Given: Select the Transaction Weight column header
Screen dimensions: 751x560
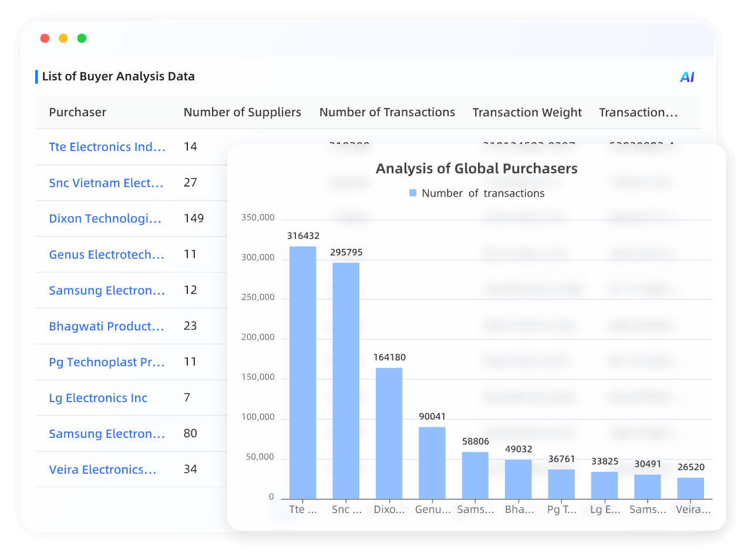Looking at the screenshot, I should [x=527, y=112].
